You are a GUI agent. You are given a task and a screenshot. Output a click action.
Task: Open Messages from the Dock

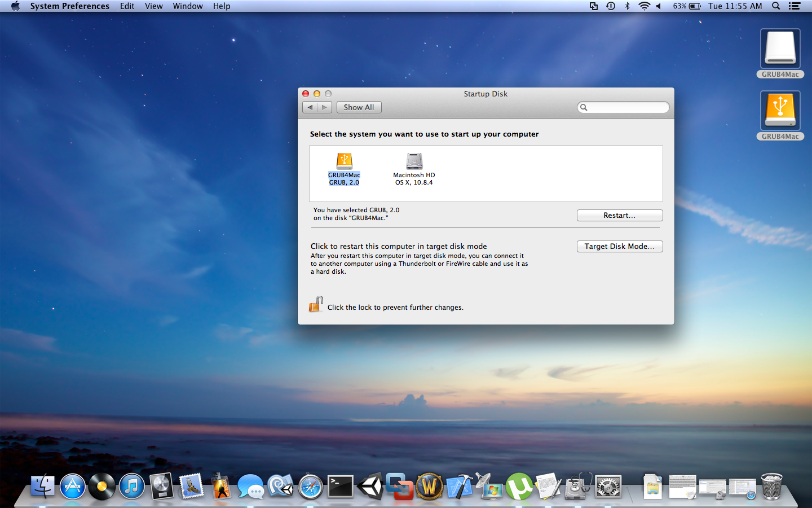250,486
